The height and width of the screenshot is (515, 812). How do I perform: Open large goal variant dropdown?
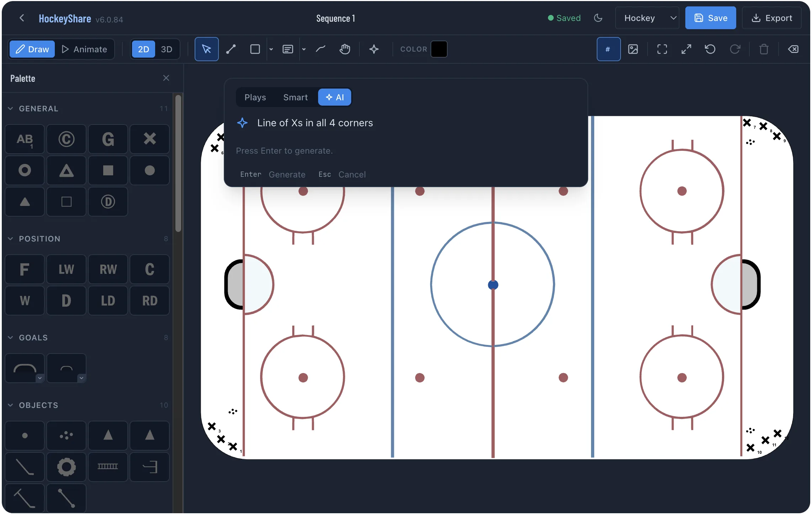click(x=40, y=378)
